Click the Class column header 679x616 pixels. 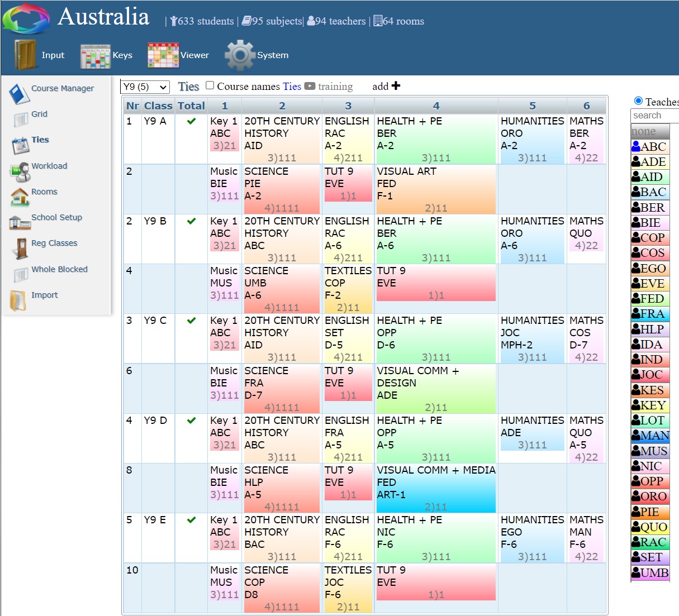click(x=158, y=106)
